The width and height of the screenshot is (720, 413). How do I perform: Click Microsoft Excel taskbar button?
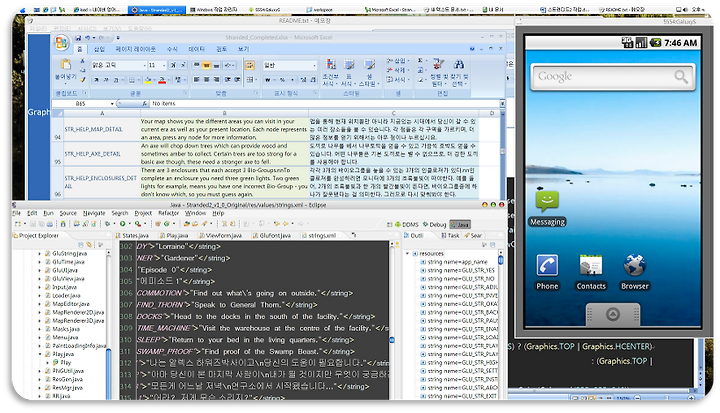tap(390, 9)
